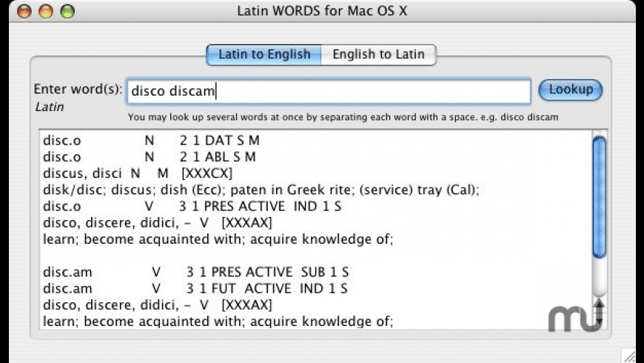This screenshot has height=363, width=644.
Task: Click the 'disc.am V 3 1 FUT ACTIVE IND 1 S' line
Action: (195, 289)
